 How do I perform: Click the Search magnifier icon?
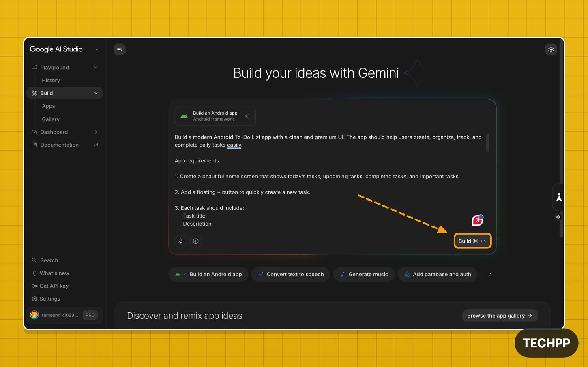coord(34,260)
